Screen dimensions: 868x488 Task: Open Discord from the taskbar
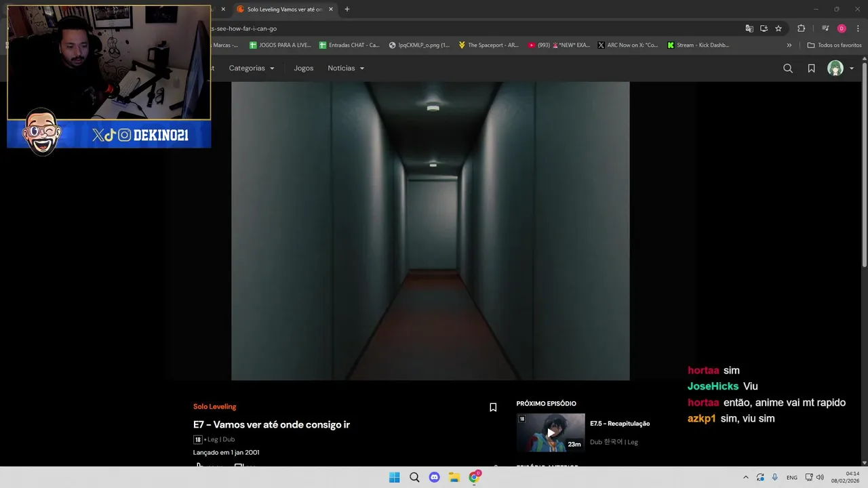[x=434, y=477]
